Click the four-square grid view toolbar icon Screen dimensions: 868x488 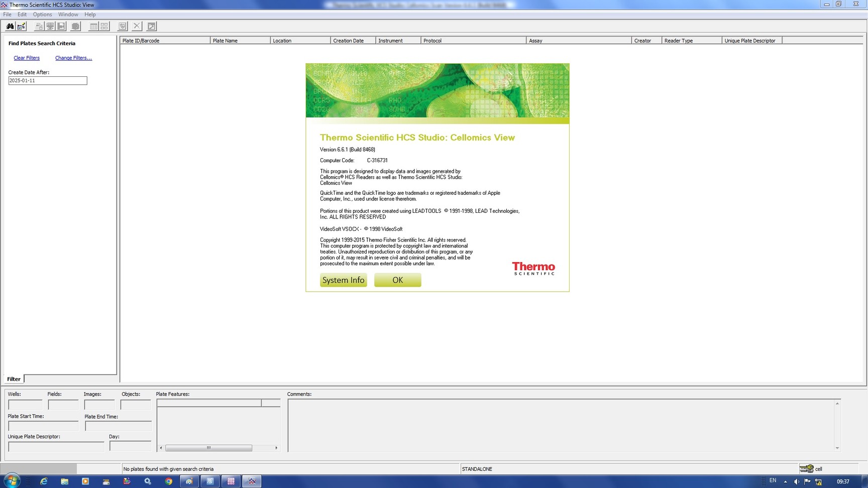pos(104,26)
